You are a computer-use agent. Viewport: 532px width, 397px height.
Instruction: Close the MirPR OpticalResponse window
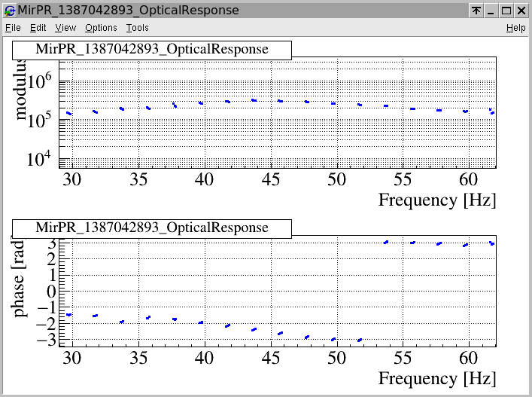521,11
